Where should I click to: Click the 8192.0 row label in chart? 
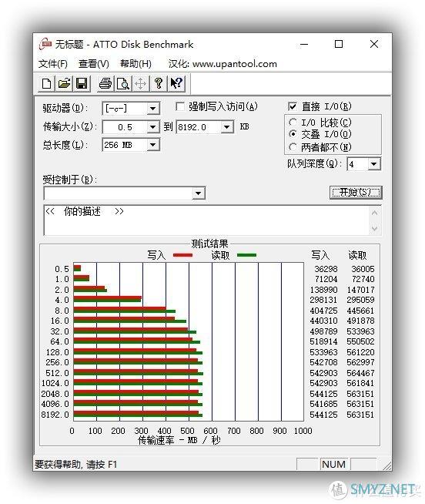point(55,415)
